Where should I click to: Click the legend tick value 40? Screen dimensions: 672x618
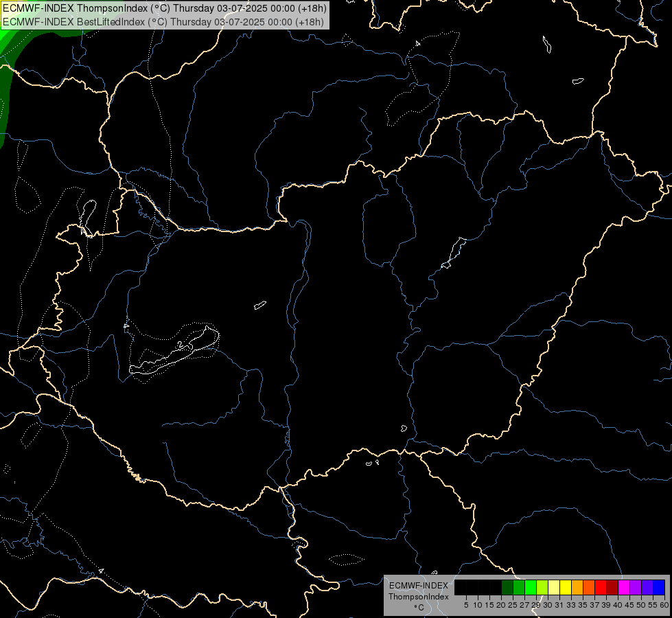tap(618, 605)
